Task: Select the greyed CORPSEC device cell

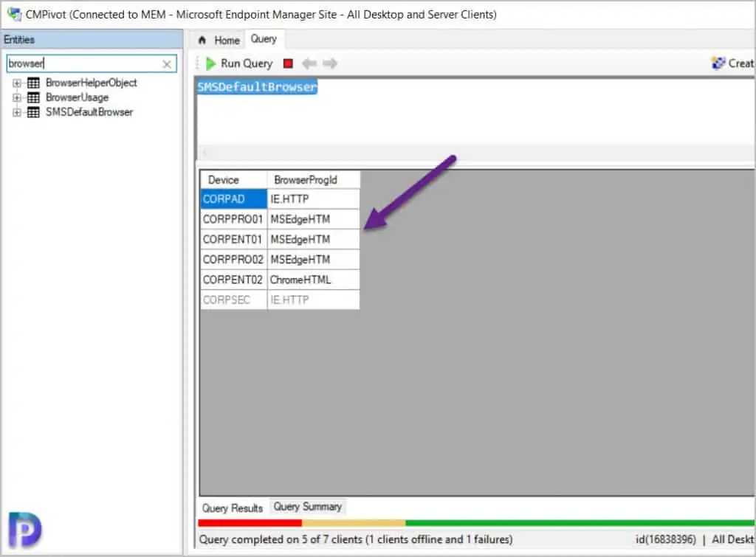Action: click(233, 300)
